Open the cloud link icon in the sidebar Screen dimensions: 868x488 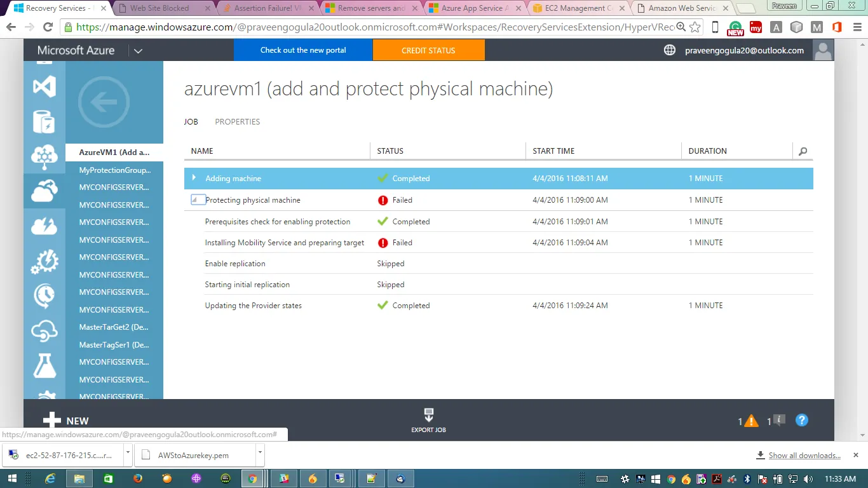(44, 330)
